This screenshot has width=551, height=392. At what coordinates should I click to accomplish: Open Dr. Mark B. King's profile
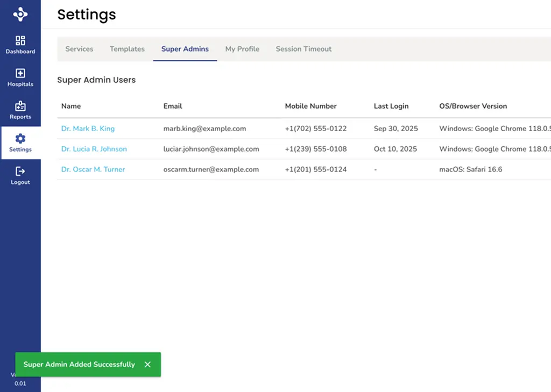click(x=88, y=129)
